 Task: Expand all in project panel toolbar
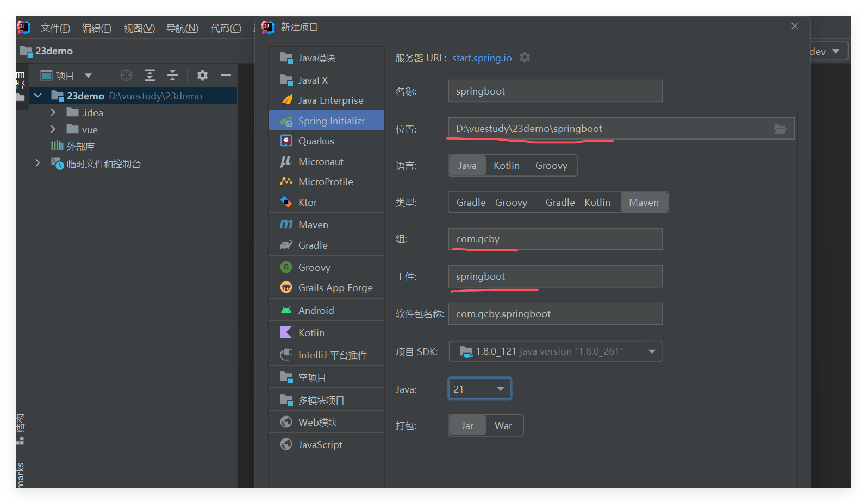(149, 75)
